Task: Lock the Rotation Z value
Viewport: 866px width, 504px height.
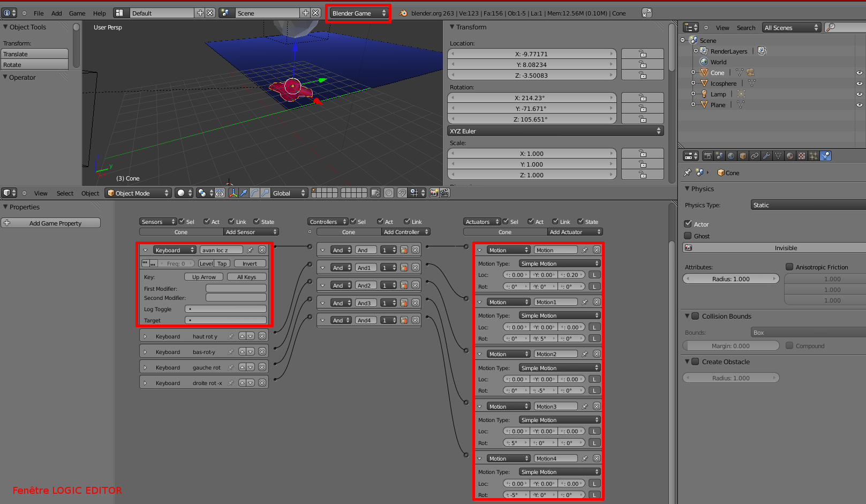Action: (643, 119)
